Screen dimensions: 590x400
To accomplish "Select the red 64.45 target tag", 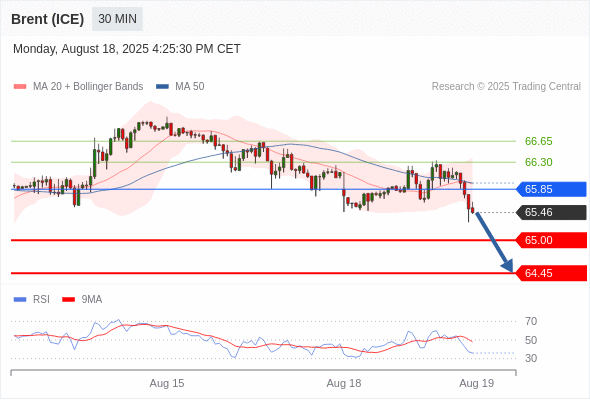I will 551,273.
